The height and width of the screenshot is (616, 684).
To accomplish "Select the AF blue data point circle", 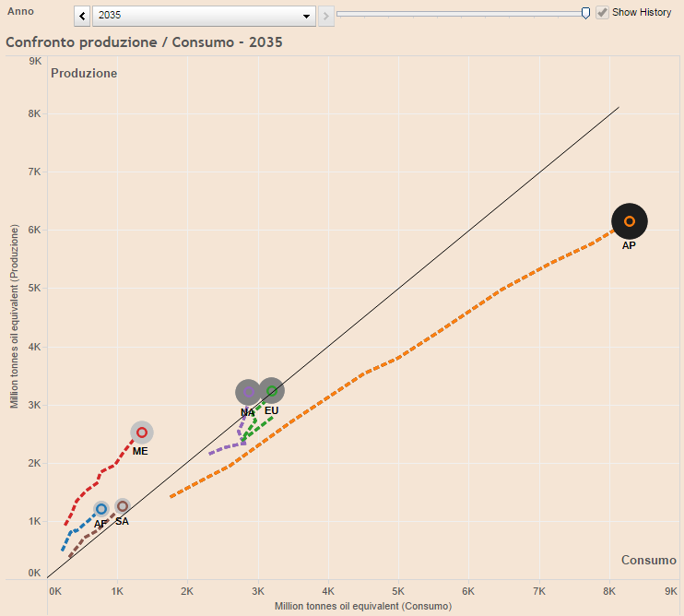I will coord(101,509).
